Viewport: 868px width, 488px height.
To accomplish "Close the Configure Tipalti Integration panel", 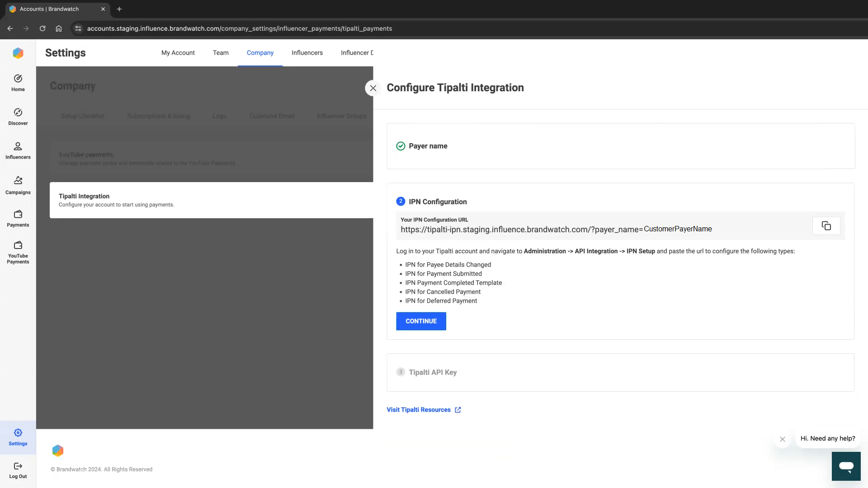I will pyautogui.click(x=373, y=88).
